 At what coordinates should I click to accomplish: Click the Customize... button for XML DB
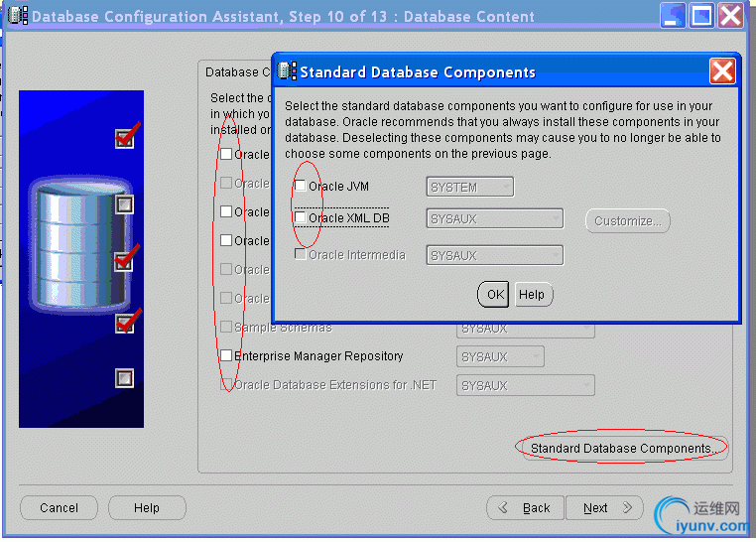coord(627,220)
